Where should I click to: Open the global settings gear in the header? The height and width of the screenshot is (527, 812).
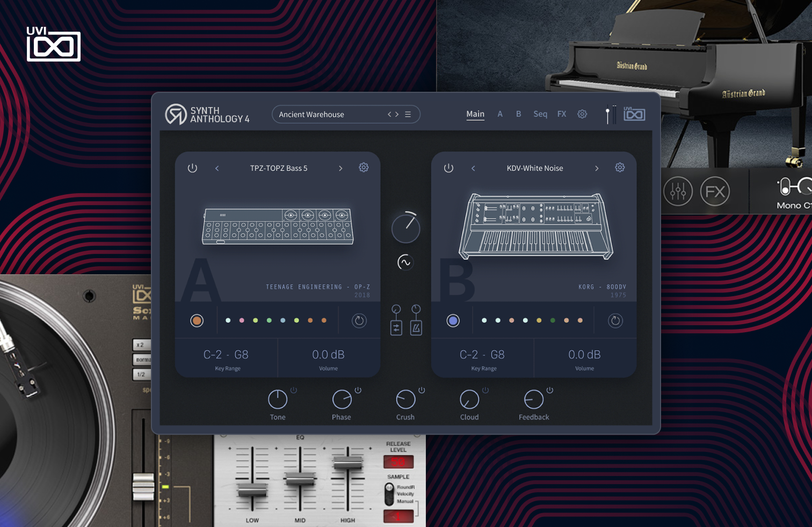[x=582, y=114]
